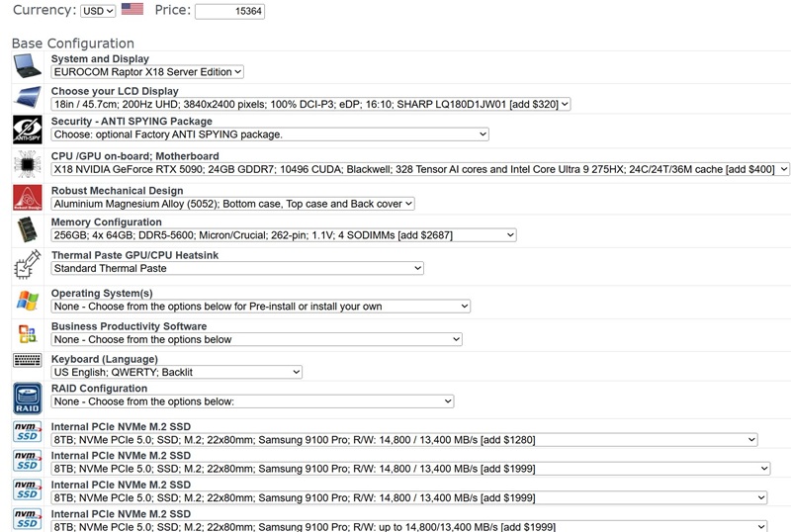Open the US English QWERTY keyboard dropdown

176,372
